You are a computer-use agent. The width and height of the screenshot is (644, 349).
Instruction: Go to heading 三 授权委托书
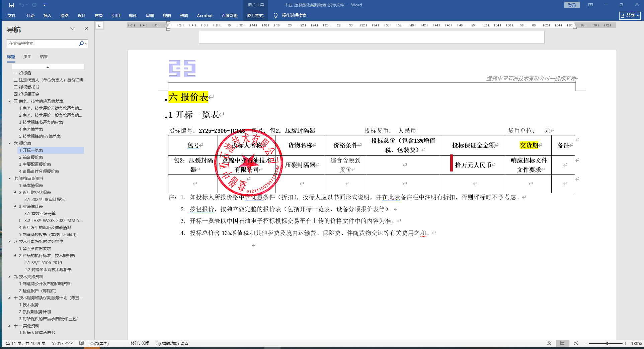26,87
